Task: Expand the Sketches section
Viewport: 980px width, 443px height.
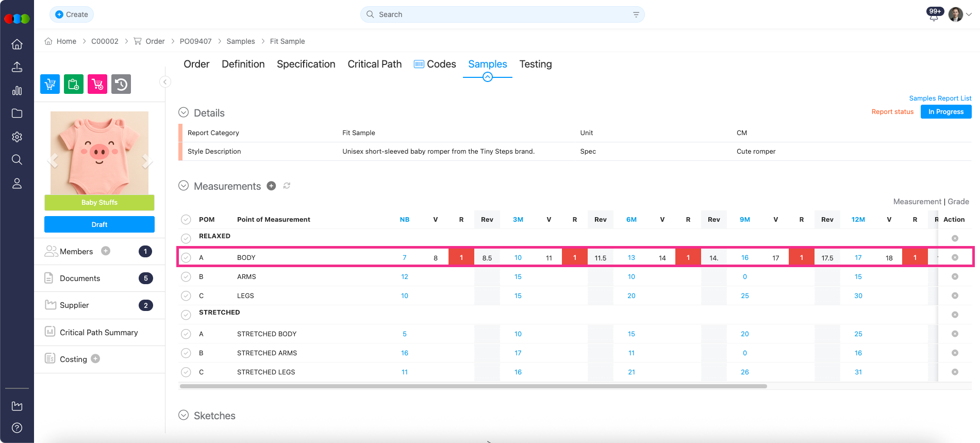Action: 184,415
